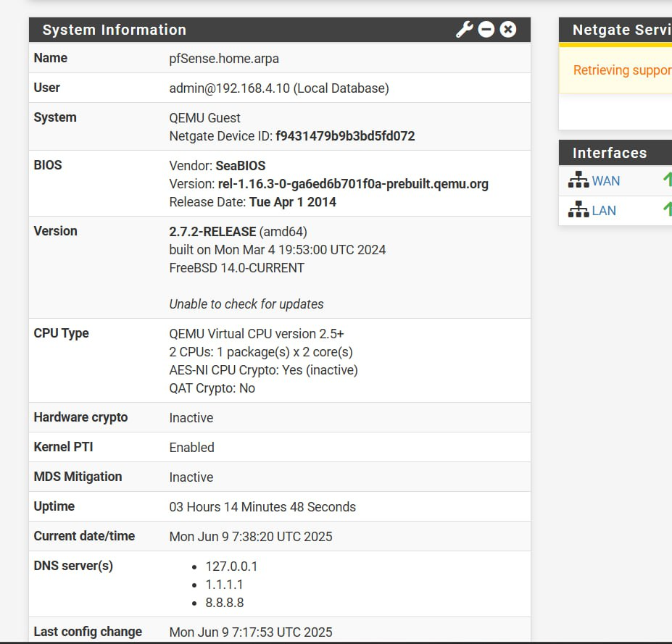Open the WAN interface link
Image resolution: width=672 pixels, height=644 pixels.
coord(606,181)
